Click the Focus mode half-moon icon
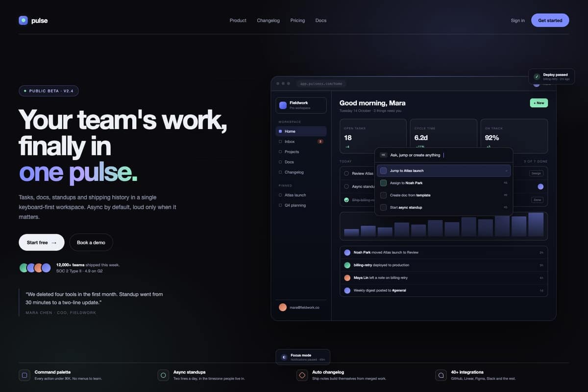Image resolution: width=588 pixels, height=392 pixels. (x=284, y=357)
